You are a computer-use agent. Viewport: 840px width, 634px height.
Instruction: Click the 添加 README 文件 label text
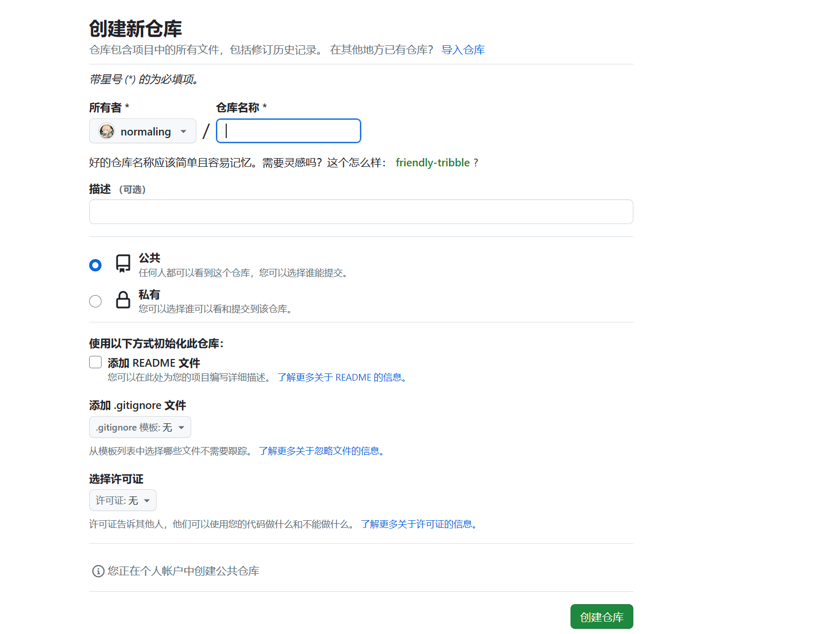point(154,363)
